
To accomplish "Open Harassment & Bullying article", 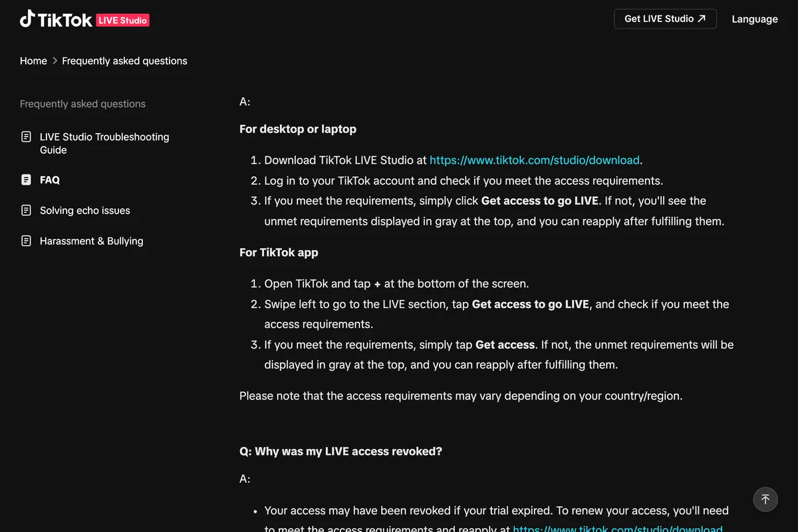I will pyautogui.click(x=92, y=241).
